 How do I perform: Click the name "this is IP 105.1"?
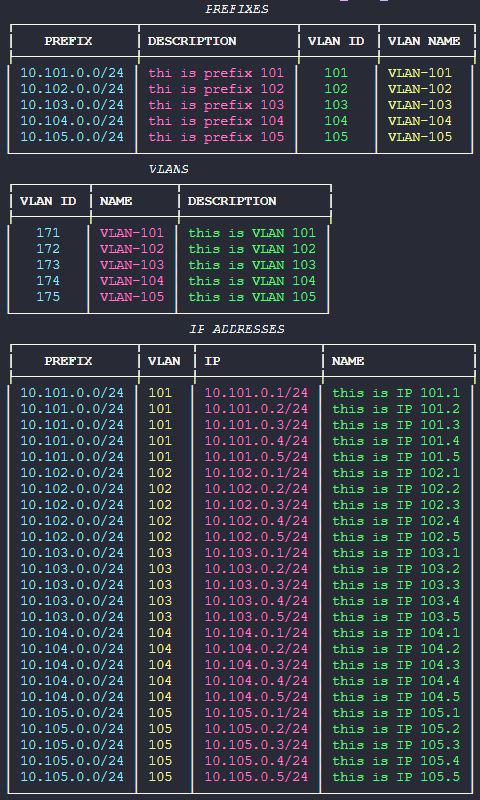pos(396,713)
